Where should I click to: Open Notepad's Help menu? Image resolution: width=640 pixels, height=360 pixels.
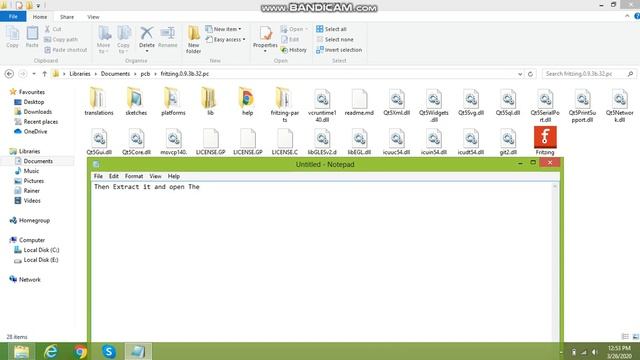tap(173, 176)
